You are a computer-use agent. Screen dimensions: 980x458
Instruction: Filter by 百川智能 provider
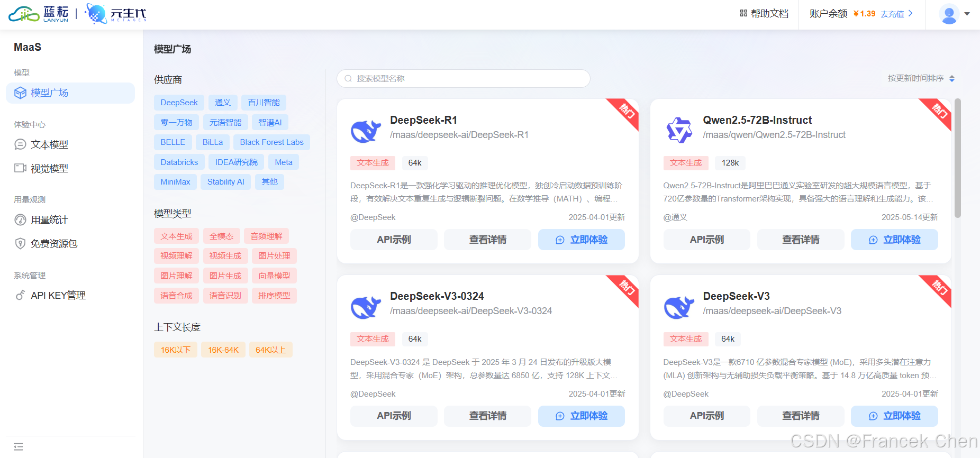264,103
